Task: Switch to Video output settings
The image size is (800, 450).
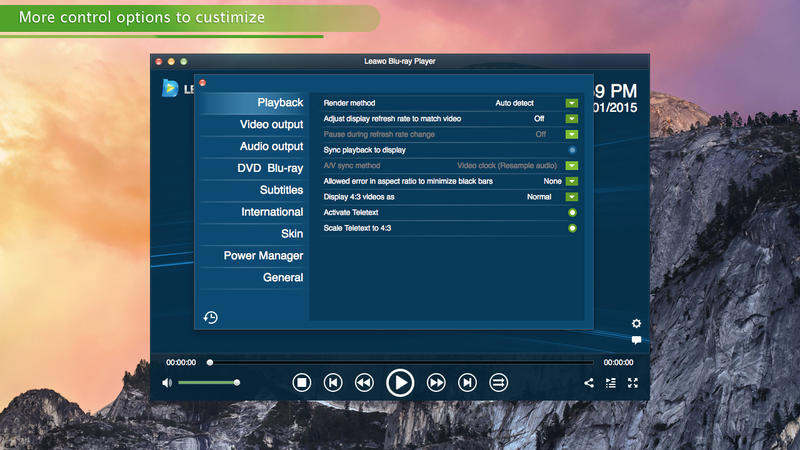Action: [253, 124]
